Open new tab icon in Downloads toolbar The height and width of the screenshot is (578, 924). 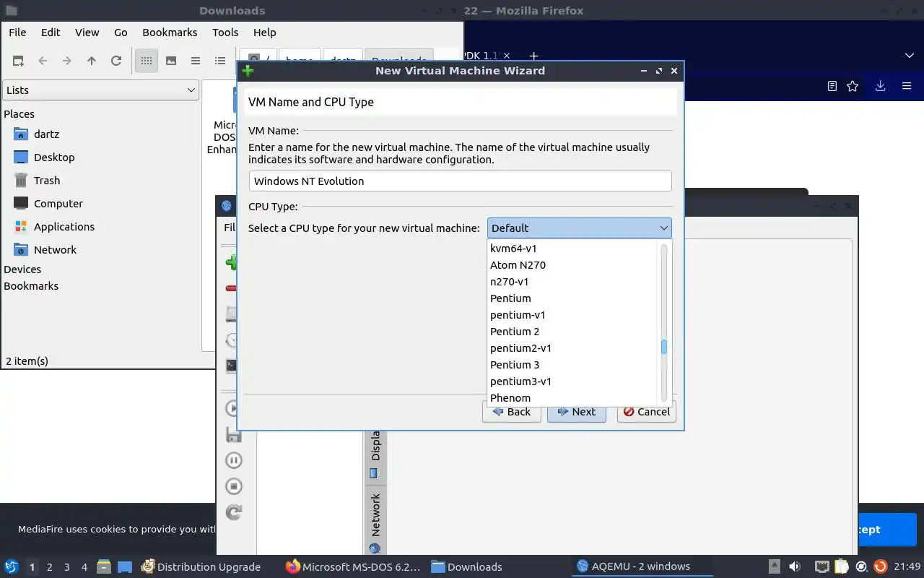(18, 61)
